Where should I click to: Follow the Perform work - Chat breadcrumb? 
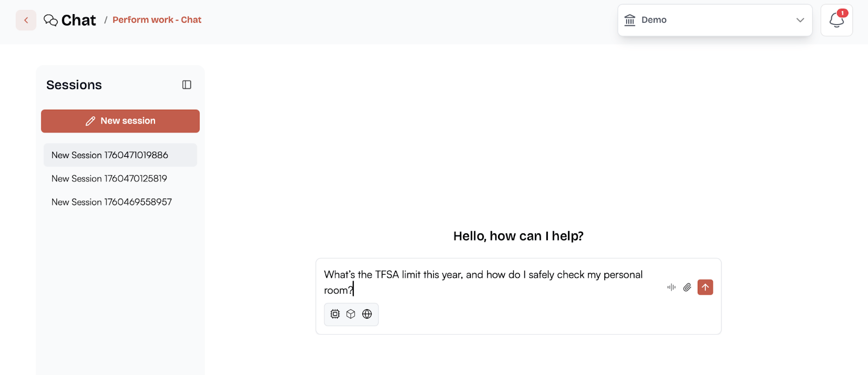[x=157, y=20]
